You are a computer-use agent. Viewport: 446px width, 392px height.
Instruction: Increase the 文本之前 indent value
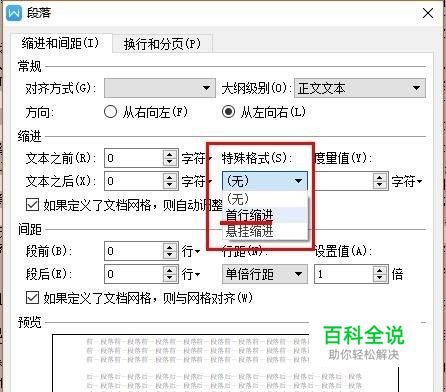click(x=170, y=154)
